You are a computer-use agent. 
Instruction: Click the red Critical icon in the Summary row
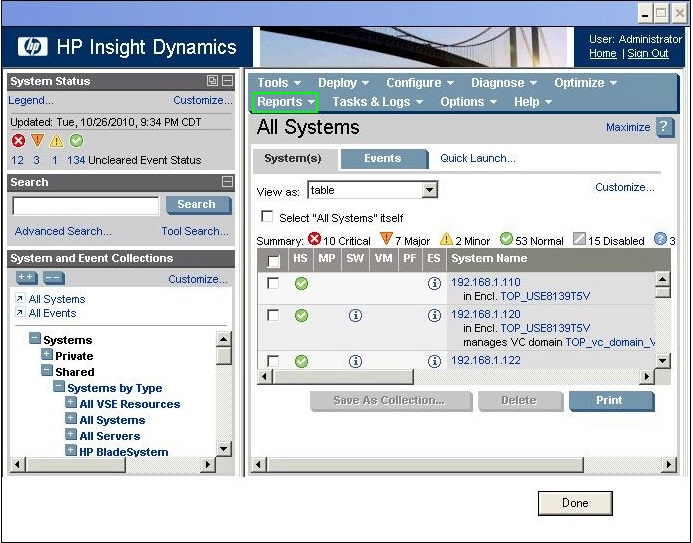point(314,239)
